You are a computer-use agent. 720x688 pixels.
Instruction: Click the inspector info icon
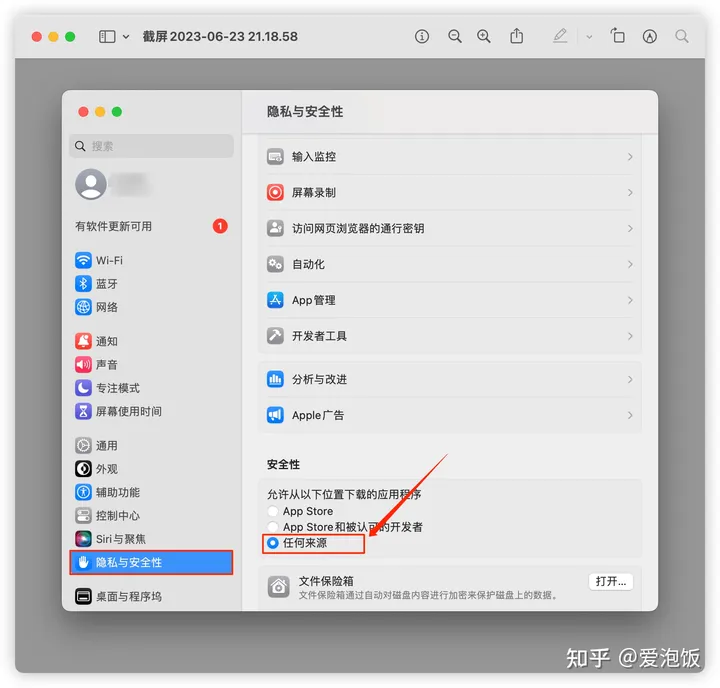point(422,36)
